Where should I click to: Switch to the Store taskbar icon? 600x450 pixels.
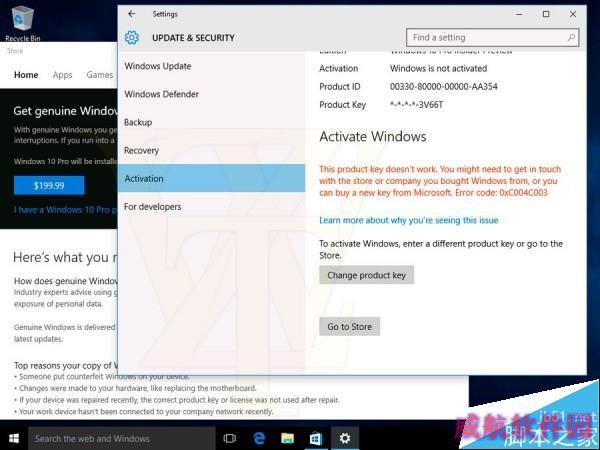click(x=316, y=439)
